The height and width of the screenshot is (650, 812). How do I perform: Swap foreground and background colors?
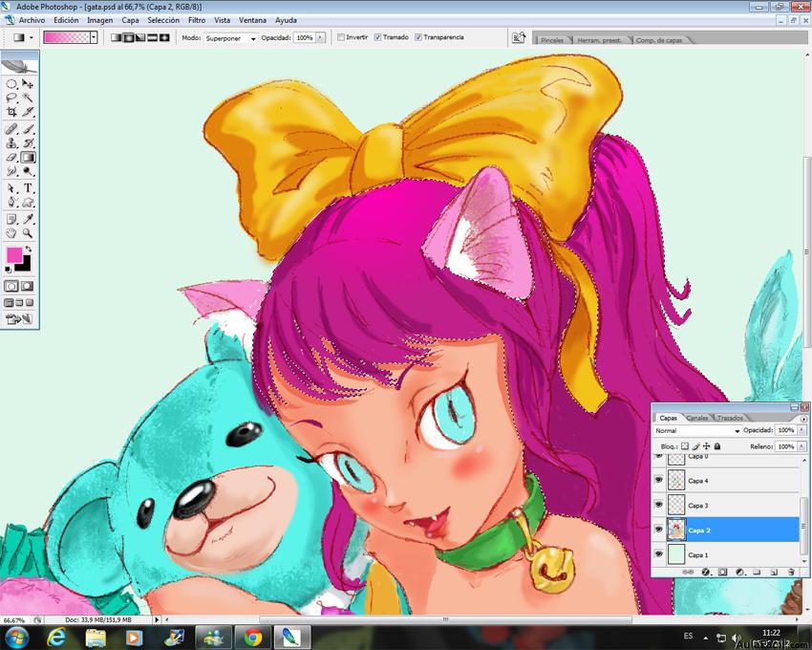tap(29, 249)
